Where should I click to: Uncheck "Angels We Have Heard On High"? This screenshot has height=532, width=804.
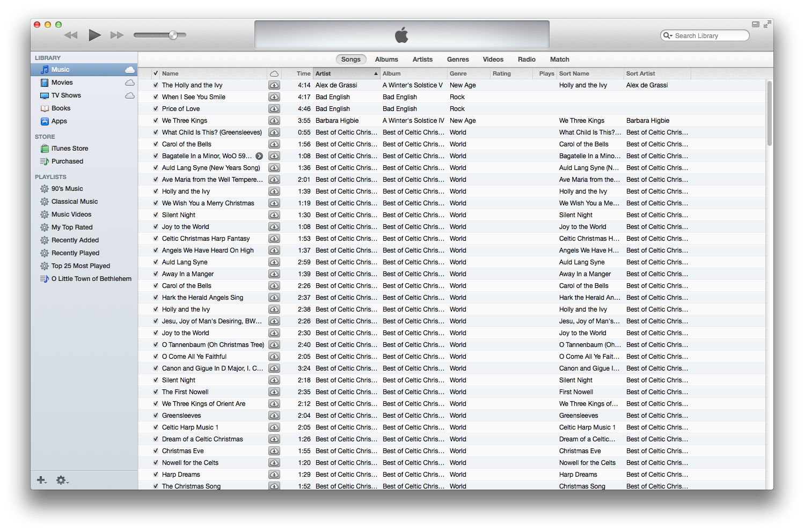coord(156,250)
